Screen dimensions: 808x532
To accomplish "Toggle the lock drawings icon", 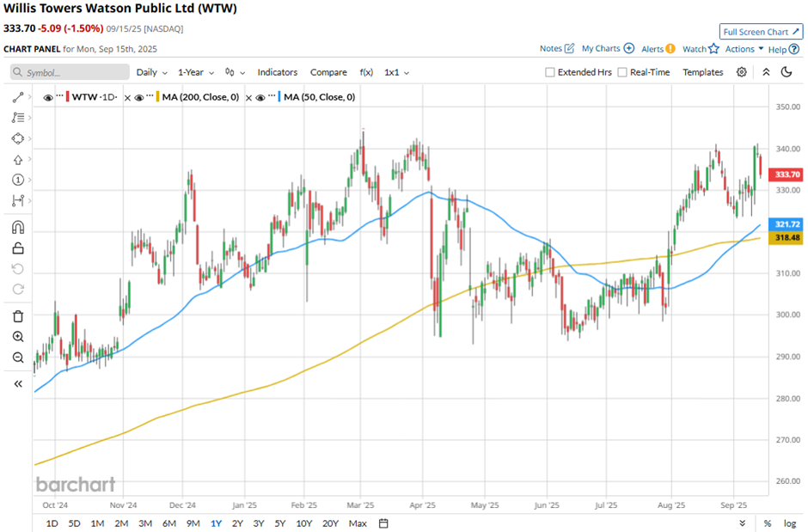I will [x=18, y=248].
